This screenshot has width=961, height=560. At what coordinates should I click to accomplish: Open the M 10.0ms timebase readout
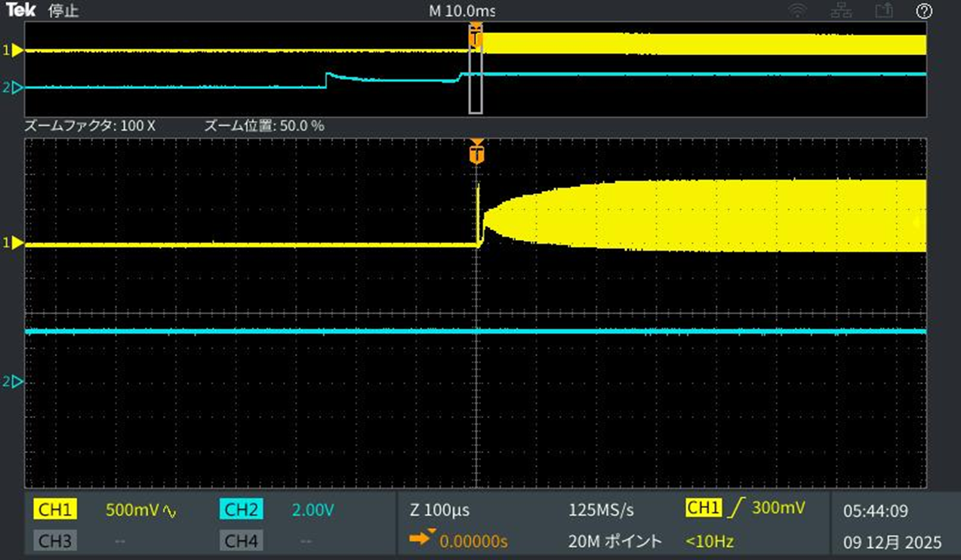pyautogui.click(x=462, y=11)
